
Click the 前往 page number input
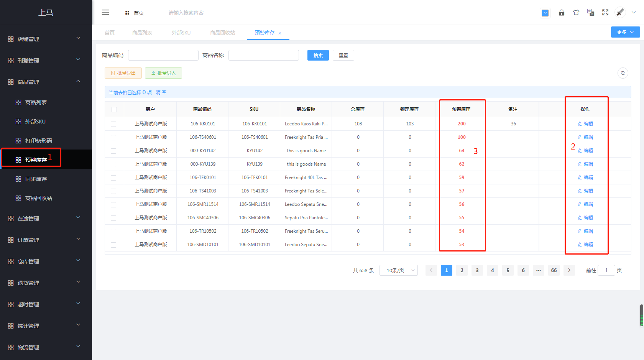(606, 270)
